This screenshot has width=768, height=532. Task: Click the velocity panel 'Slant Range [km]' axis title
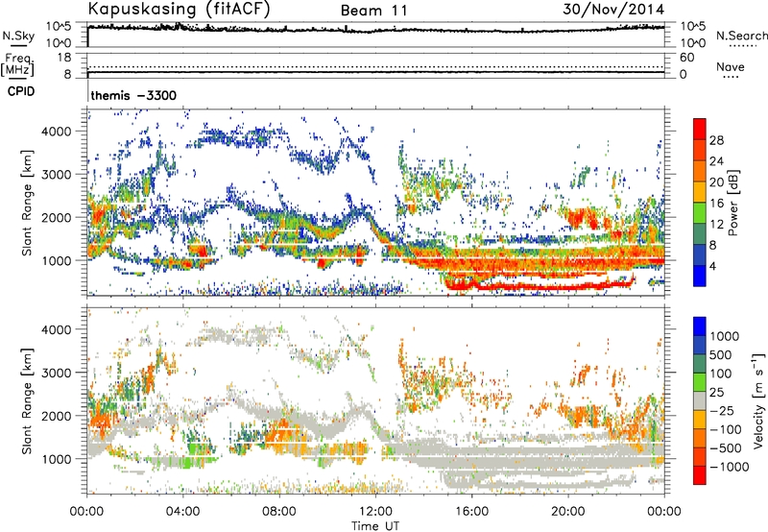(27, 400)
